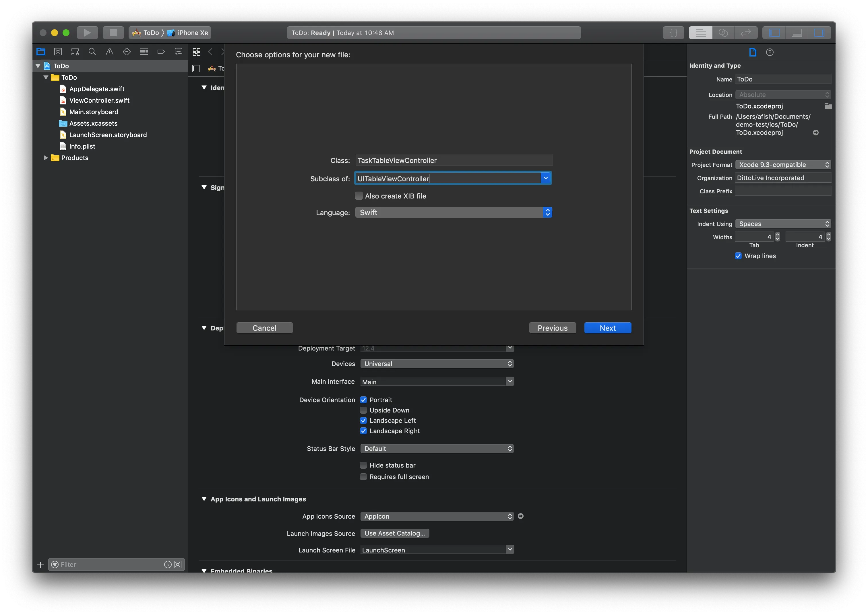Check Requires full screen
This screenshot has width=868, height=615.
pyautogui.click(x=363, y=477)
